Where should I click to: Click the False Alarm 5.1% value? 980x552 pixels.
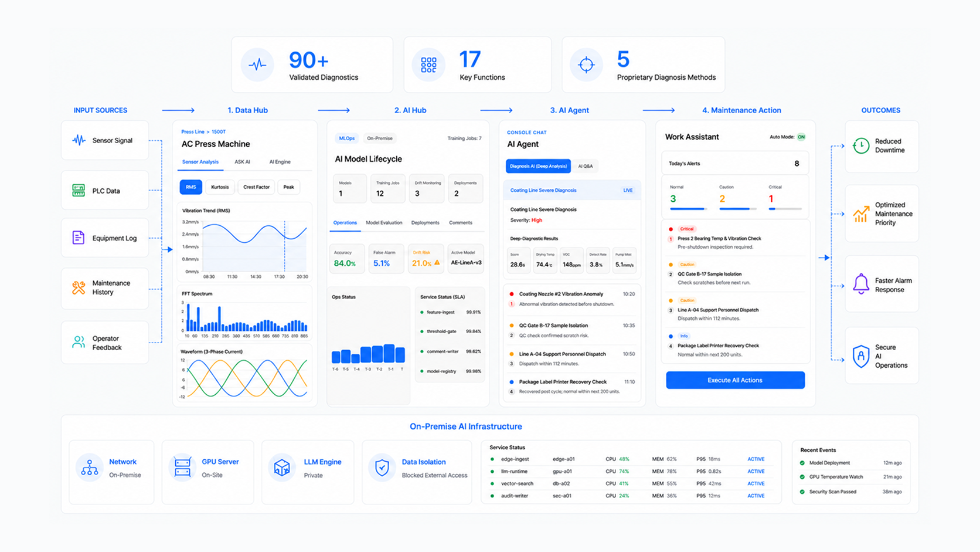point(382,263)
